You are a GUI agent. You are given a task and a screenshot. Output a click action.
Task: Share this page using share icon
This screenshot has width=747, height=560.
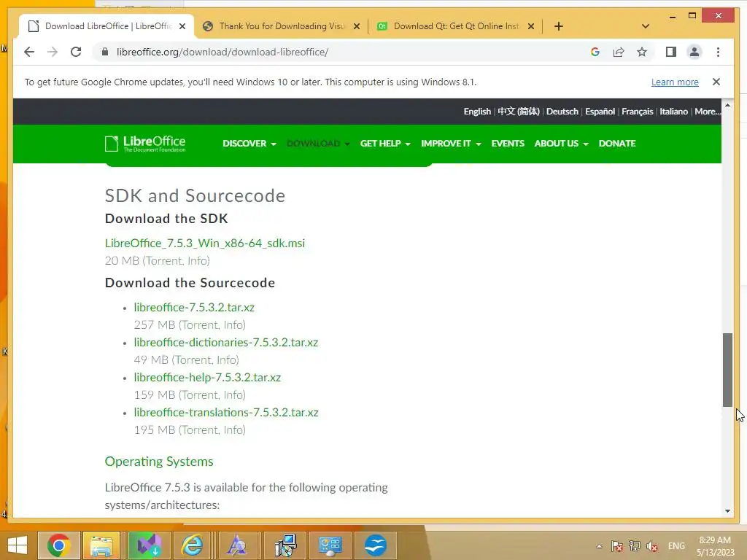click(x=619, y=52)
